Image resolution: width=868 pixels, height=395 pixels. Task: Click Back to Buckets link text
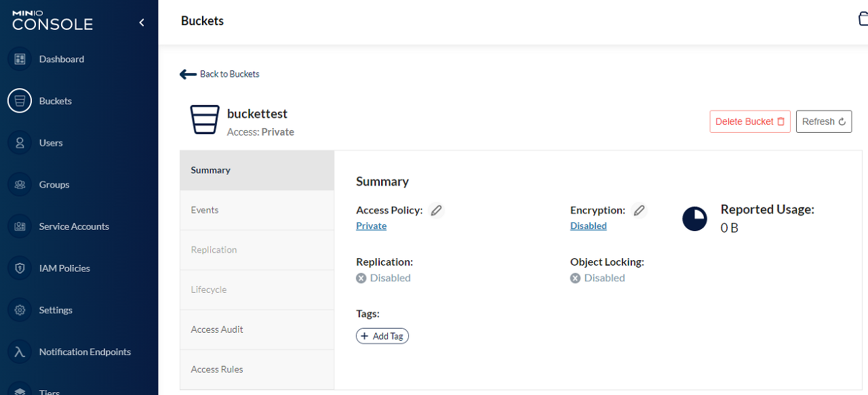[x=230, y=74]
